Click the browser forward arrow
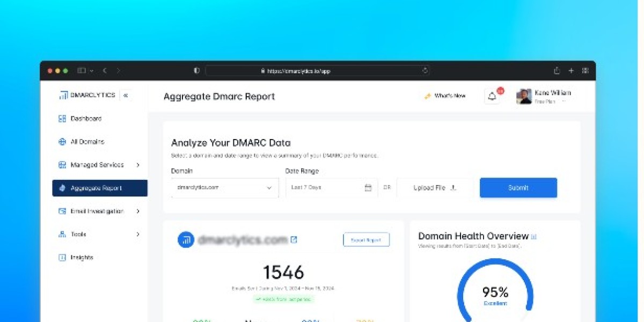 coord(118,70)
